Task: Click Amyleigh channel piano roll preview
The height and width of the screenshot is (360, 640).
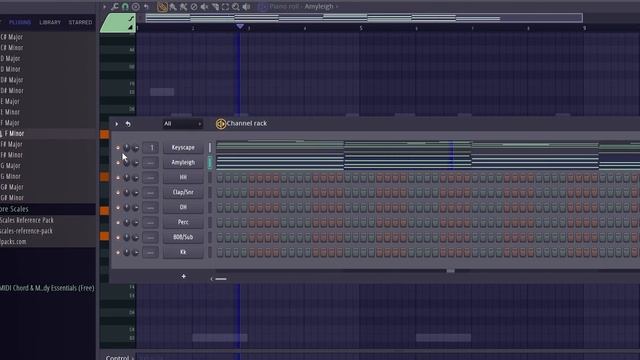Action: (x=428, y=162)
